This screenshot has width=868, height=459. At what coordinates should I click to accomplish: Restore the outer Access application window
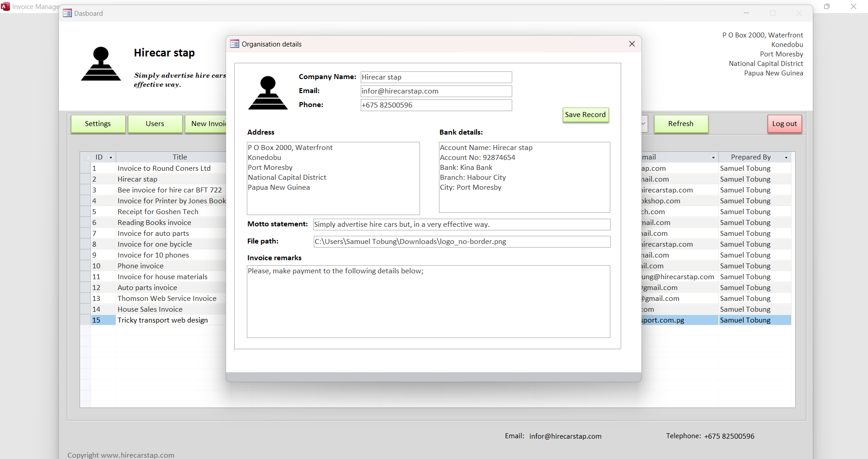point(827,6)
